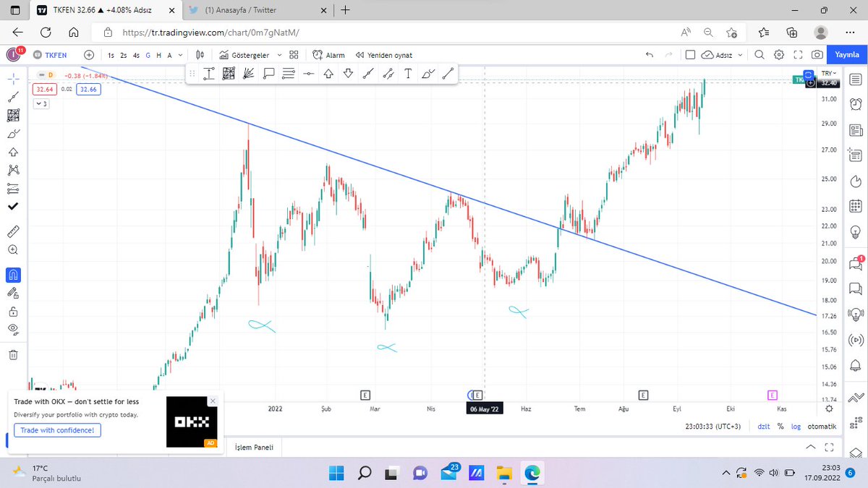This screenshot has height=488, width=868.
Task: Click the Yayınla publish button
Action: click(846, 55)
